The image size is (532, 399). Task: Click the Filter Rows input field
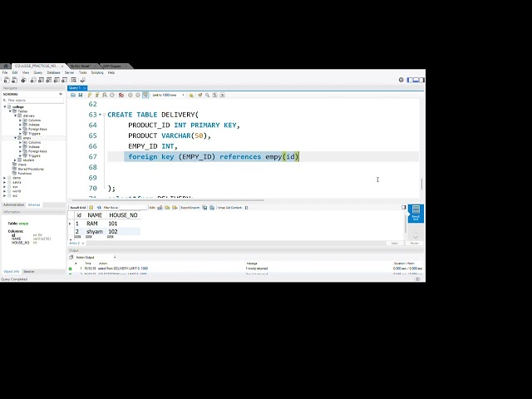tap(133, 207)
